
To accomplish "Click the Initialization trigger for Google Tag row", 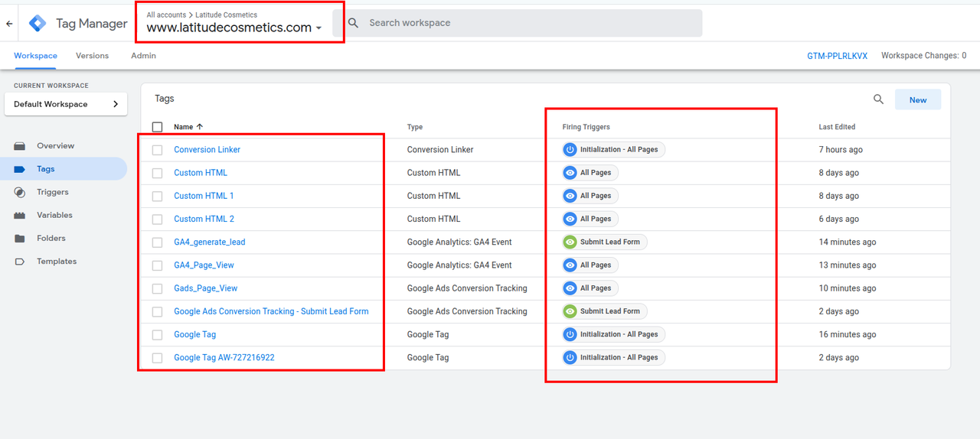I will click(x=613, y=334).
